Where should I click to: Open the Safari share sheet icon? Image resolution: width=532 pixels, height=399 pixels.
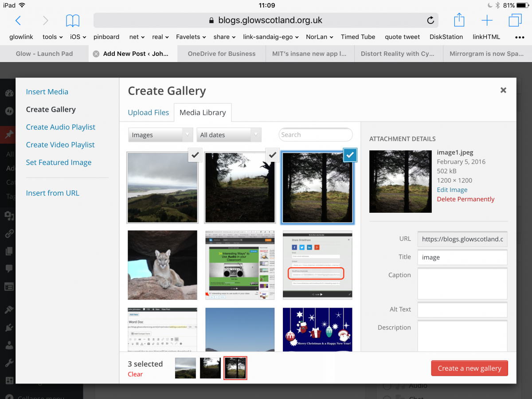coord(459,20)
